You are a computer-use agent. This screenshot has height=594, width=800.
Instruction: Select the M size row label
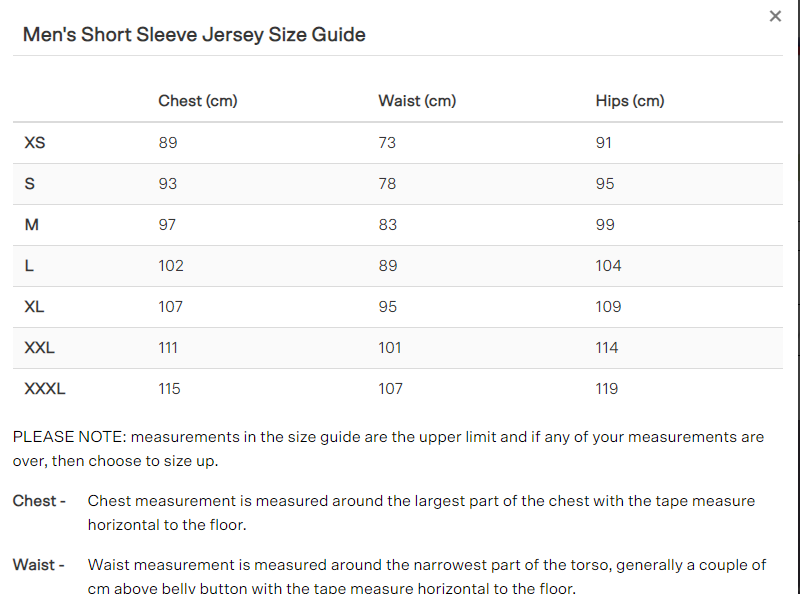[x=31, y=225]
